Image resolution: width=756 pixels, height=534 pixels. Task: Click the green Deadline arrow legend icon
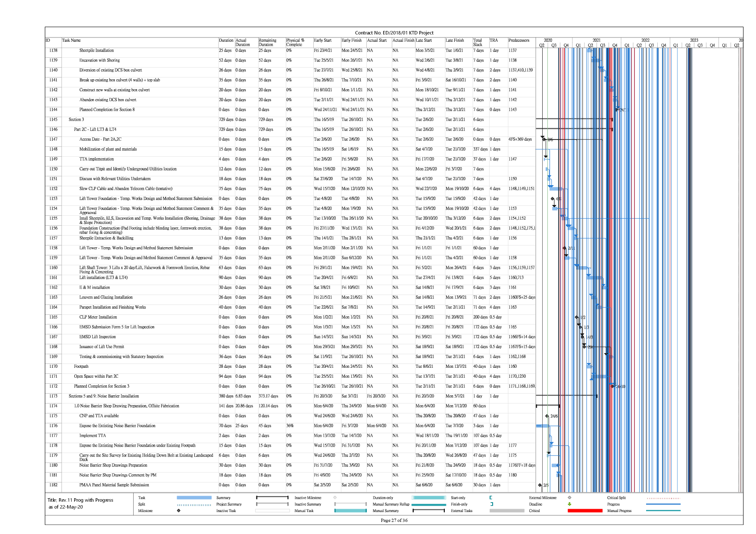569,504
